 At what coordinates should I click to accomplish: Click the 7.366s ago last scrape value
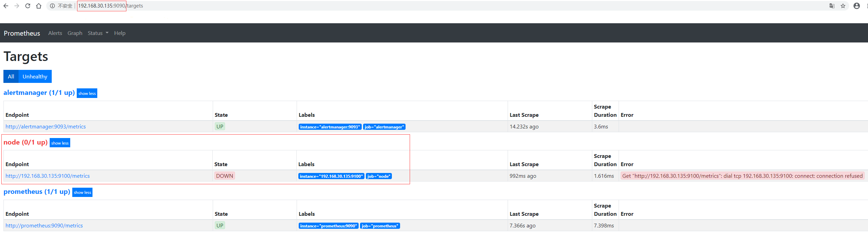(523, 226)
